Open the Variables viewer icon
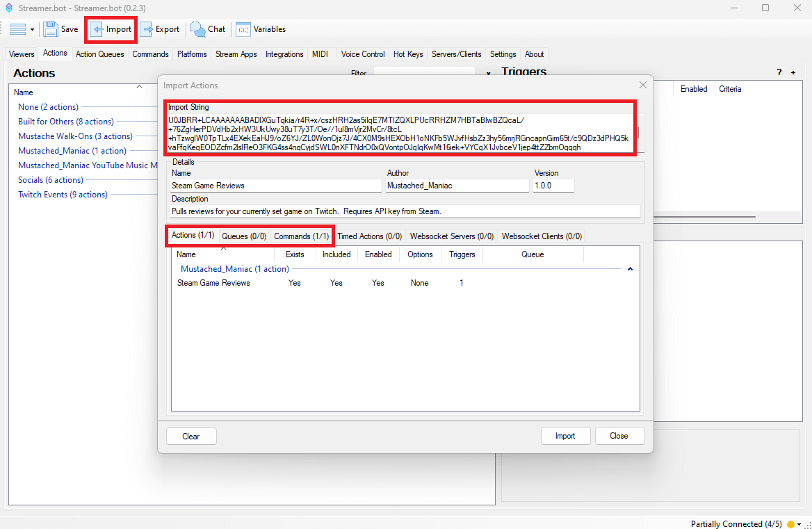This screenshot has width=812, height=529. [243, 29]
